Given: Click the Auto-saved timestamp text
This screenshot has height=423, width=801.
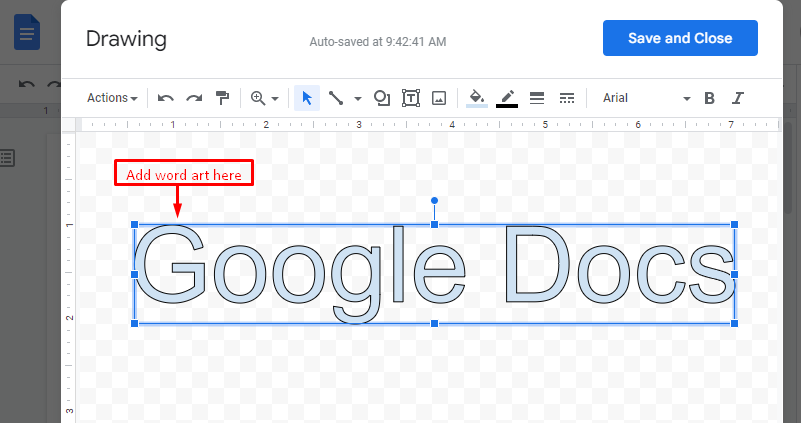Looking at the screenshot, I should 378,42.
